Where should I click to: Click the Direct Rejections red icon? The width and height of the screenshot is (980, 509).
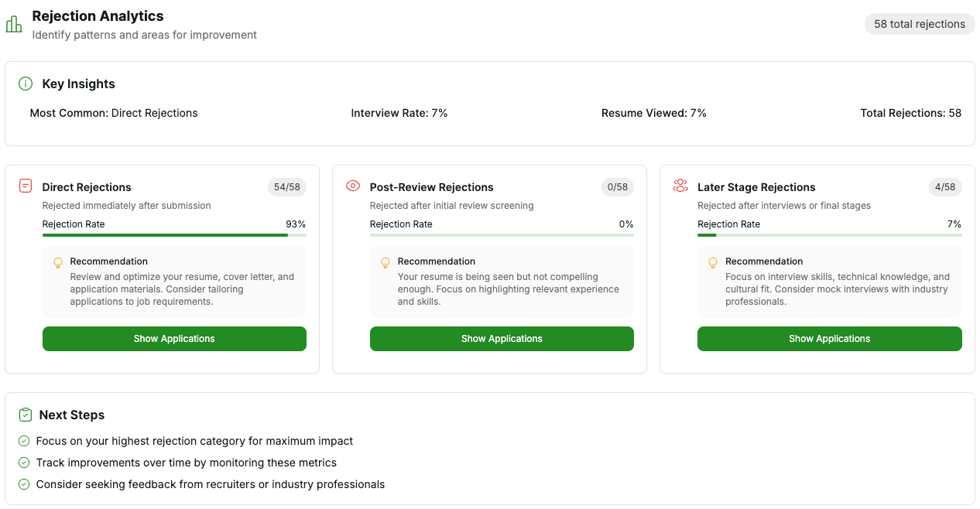point(26,186)
